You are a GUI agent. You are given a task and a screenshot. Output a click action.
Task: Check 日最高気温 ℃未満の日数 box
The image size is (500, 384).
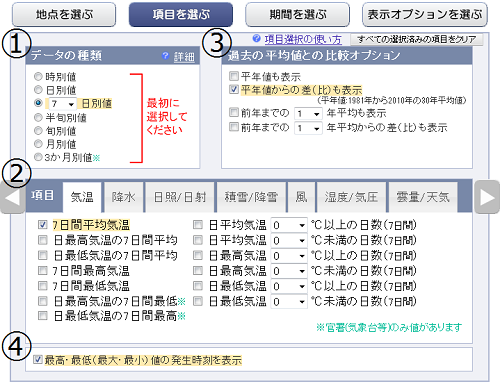[x=198, y=270]
